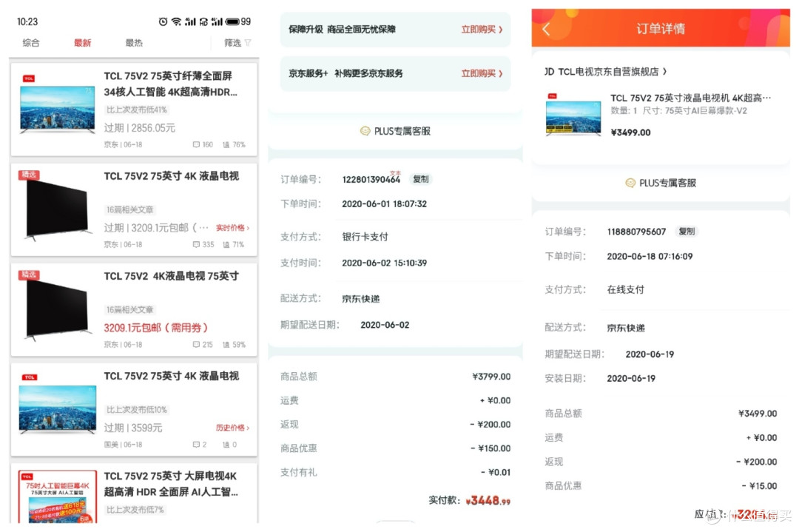Tap the 16篇相关文章 tag on the 过期 3209.1元包邮 listing
Image resolution: width=799 pixels, height=532 pixels.
tap(129, 209)
